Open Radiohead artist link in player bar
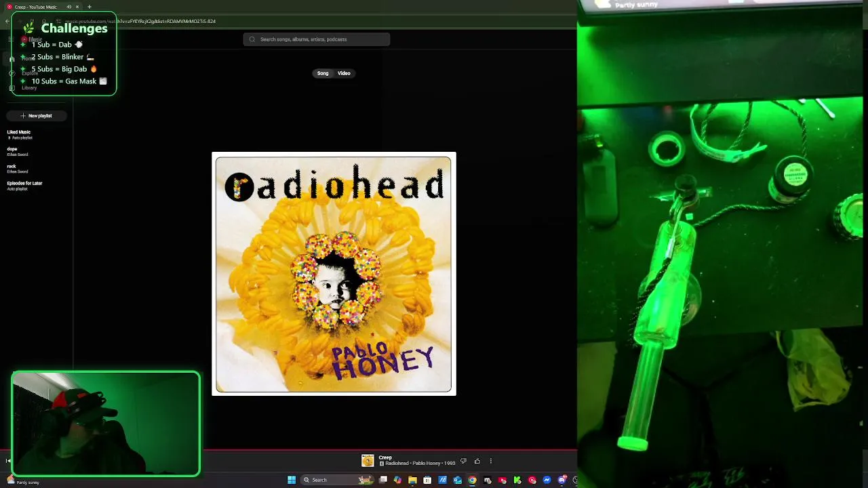The height and width of the screenshot is (488, 868). (397, 464)
